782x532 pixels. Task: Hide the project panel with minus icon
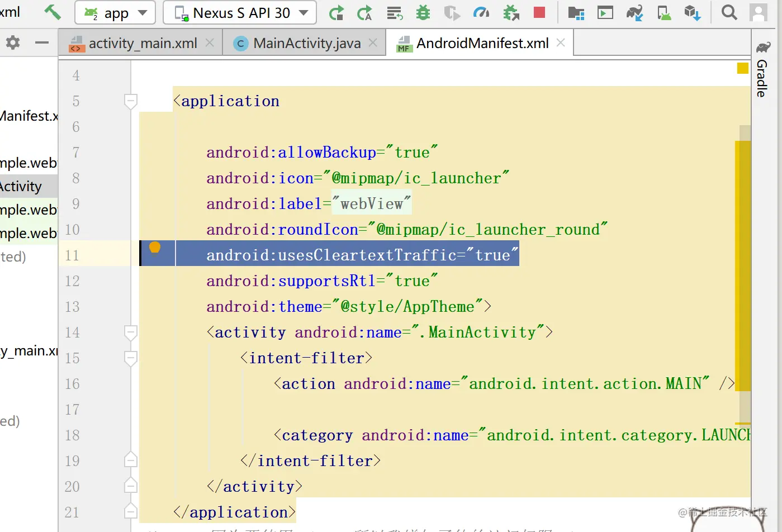click(x=42, y=42)
